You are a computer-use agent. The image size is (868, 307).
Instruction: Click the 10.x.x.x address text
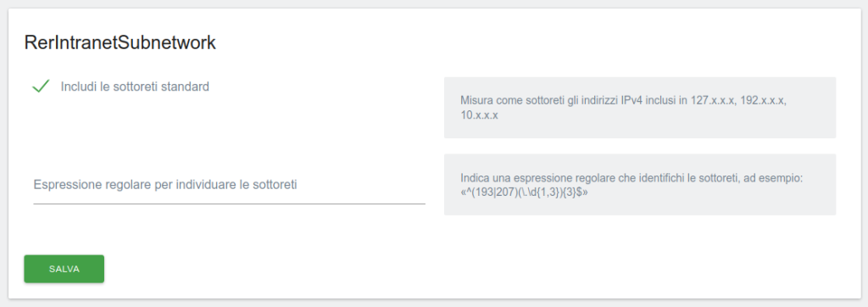[x=480, y=116]
